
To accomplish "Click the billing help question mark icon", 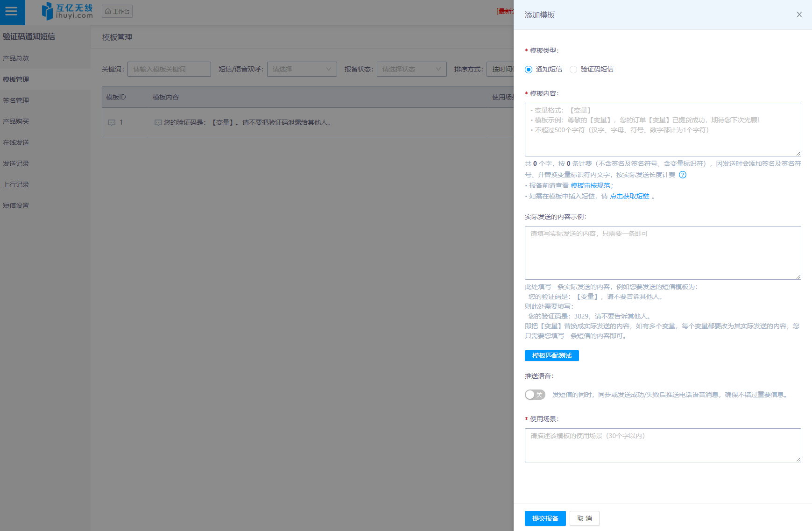I will [683, 175].
